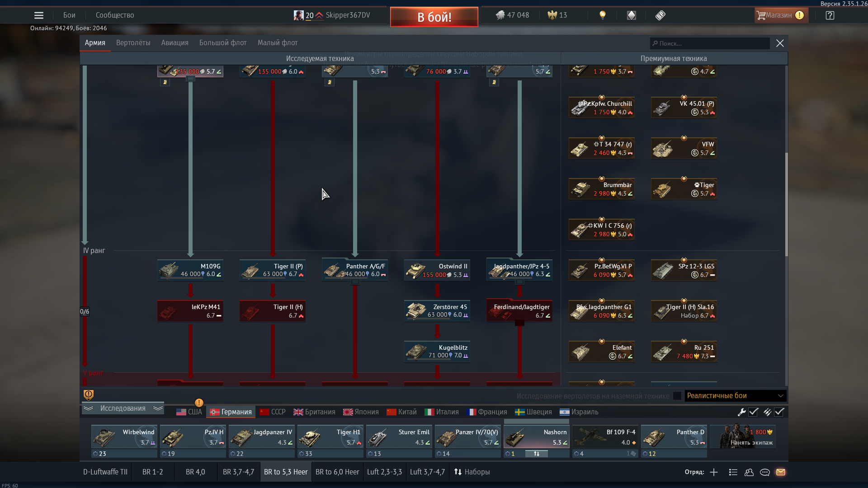868x488 pixels.
Task: Open the contacts people icon
Action: [x=749, y=472]
